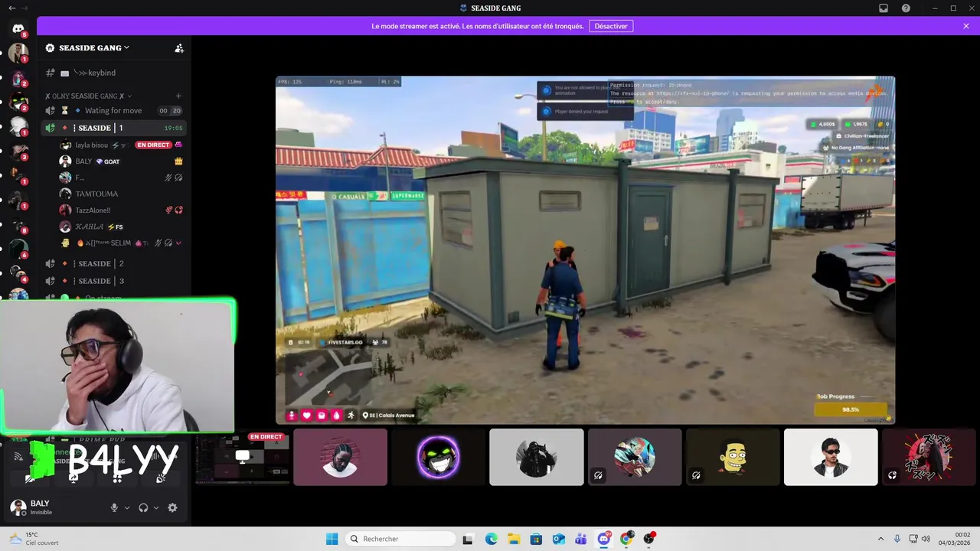Select participant tile with purple glowing avatar
The width and height of the screenshot is (980, 551).
coord(439,457)
